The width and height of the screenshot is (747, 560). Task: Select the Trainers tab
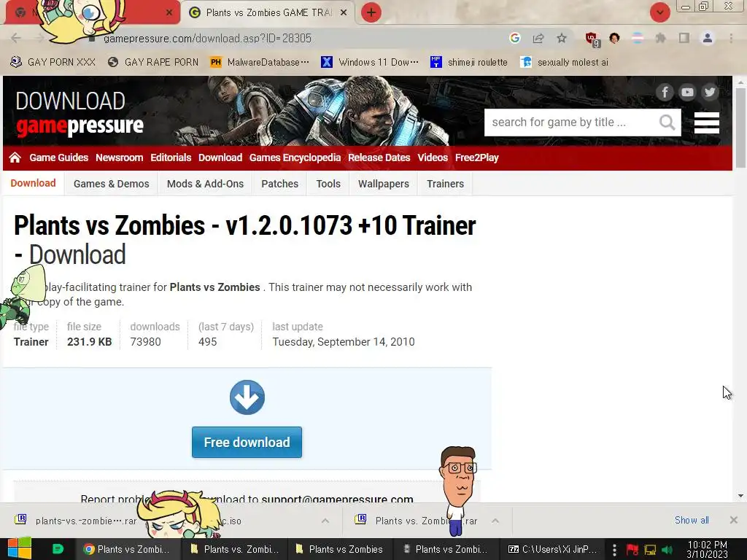pos(445,184)
